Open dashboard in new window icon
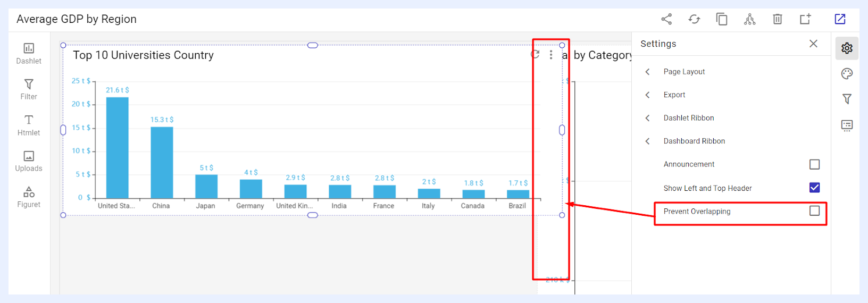This screenshot has width=868, height=303. (840, 19)
